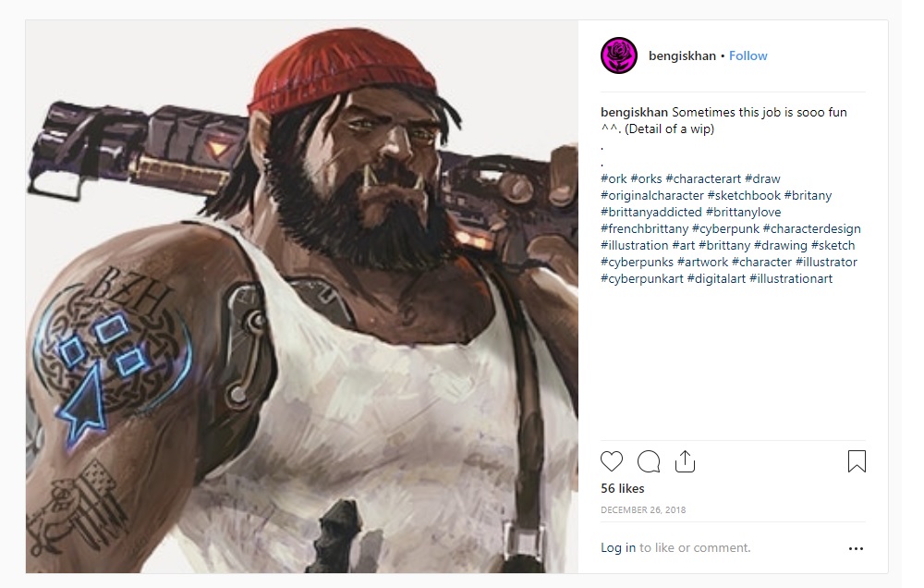This screenshot has width=924, height=588.
Task: Open the three-dot more options menu
Action: pos(856,548)
